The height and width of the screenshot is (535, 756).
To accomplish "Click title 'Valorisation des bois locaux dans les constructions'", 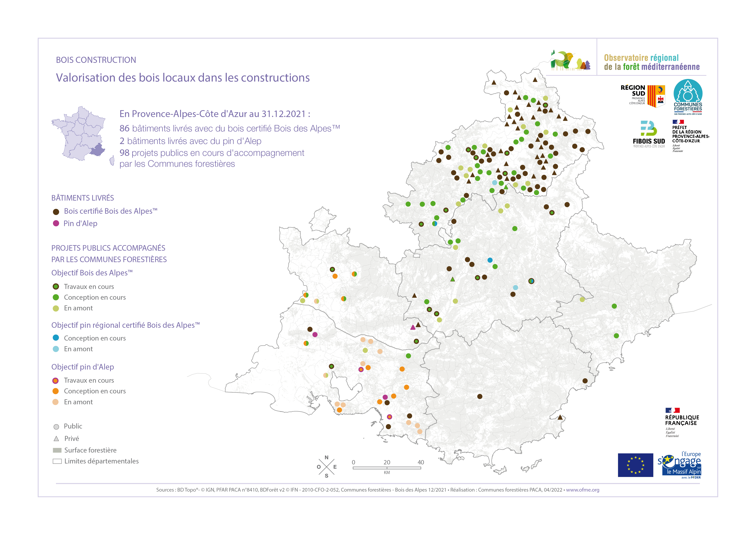I will (x=183, y=77).
